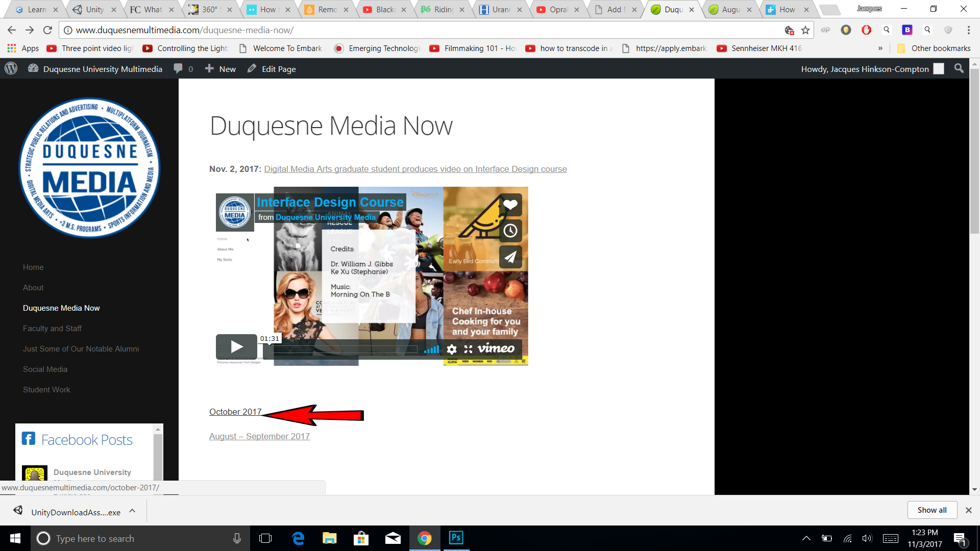Click the Vimeo logo in the player

[x=496, y=348]
